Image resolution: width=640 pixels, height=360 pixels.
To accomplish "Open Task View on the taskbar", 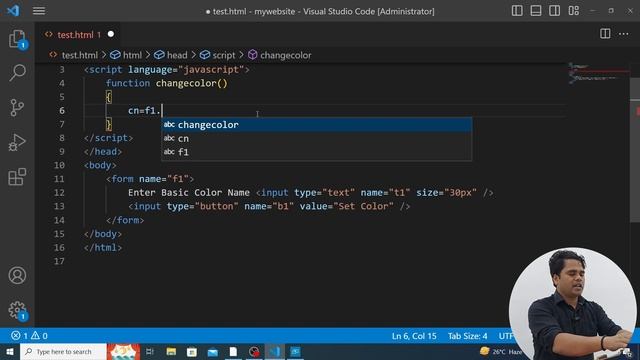I will coord(150,351).
